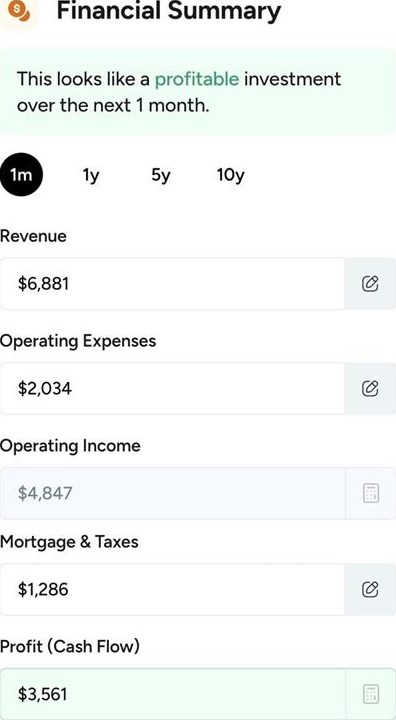
Task: Switch to the 5y projection
Action: (160, 175)
